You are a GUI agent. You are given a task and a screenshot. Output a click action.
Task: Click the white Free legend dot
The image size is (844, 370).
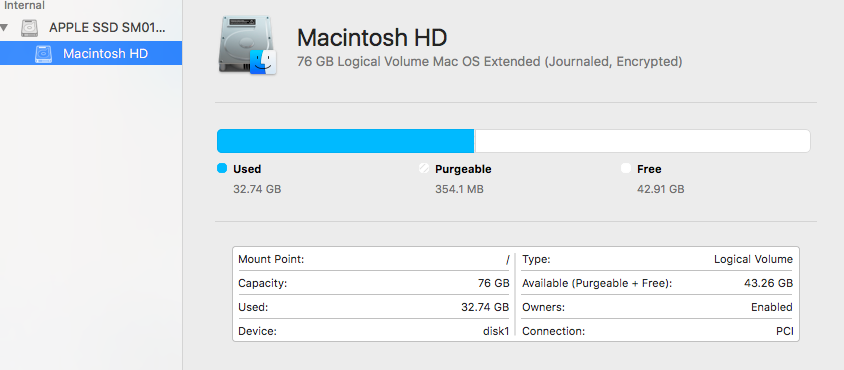(625, 168)
